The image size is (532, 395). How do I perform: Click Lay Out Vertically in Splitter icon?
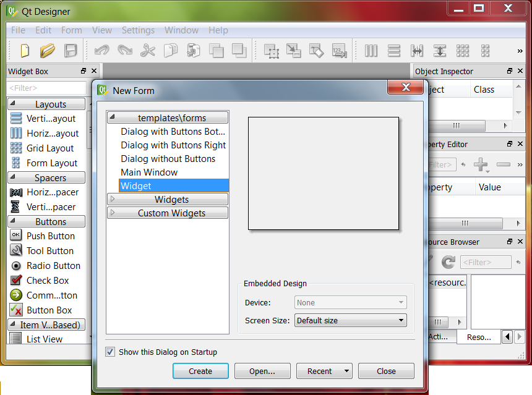(439, 51)
